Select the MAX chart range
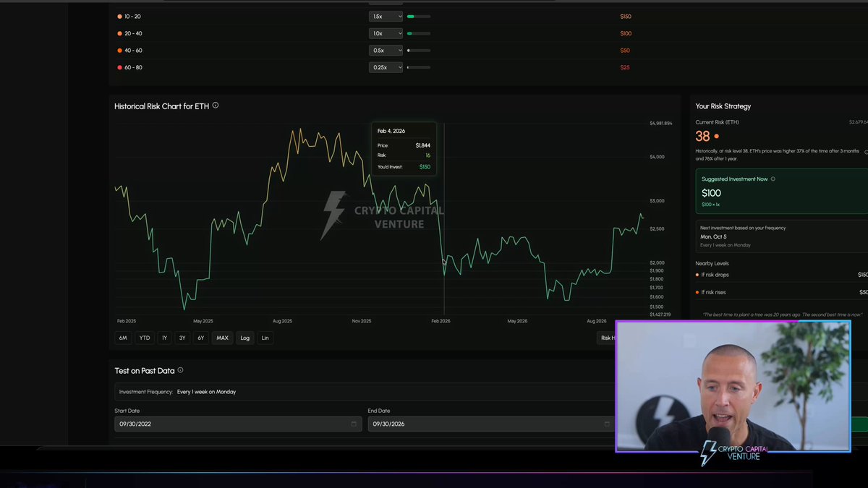This screenshot has height=488, width=868. point(222,338)
